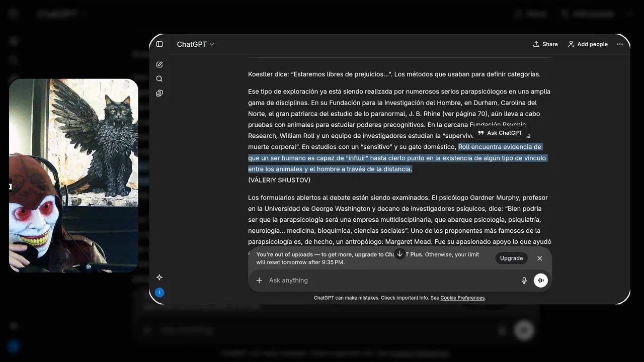The height and width of the screenshot is (362, 644).
Task: Toggle the ChatGPT sidebar panel icon
Action: (159, 44)
